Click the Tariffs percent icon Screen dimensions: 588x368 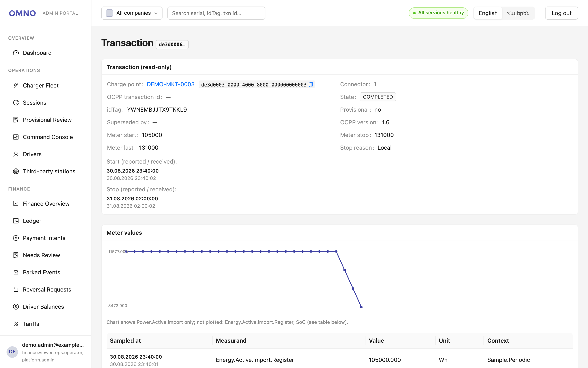click(16, 324)
